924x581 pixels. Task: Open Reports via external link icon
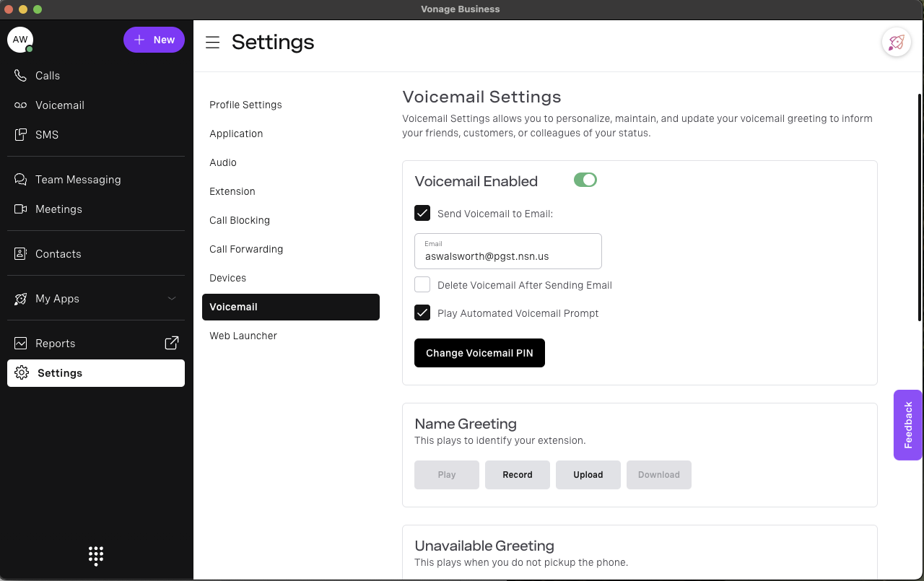(x=172, y=344)
